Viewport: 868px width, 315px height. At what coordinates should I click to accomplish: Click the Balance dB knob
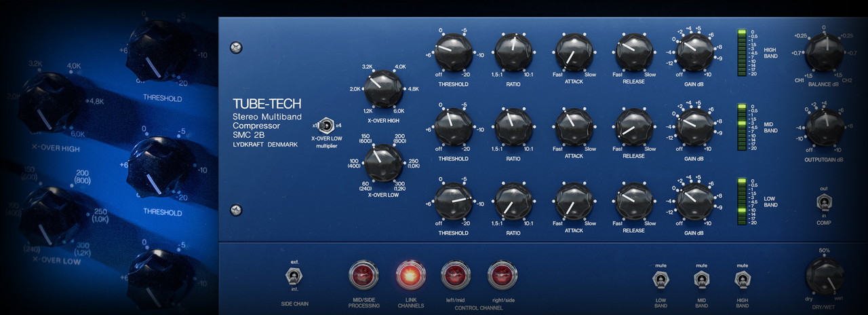point(824,52)
